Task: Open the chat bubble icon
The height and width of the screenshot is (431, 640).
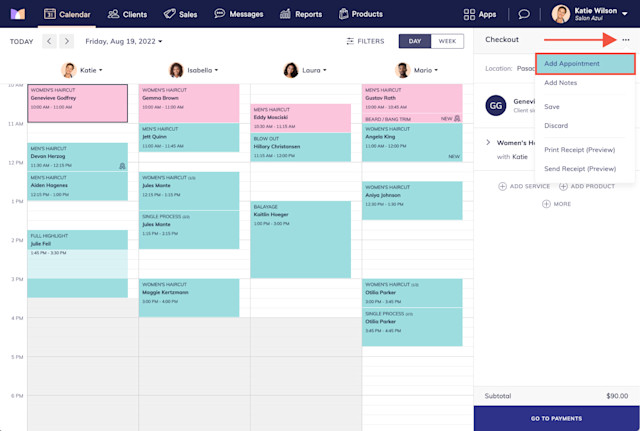Action: pos(524,14)
